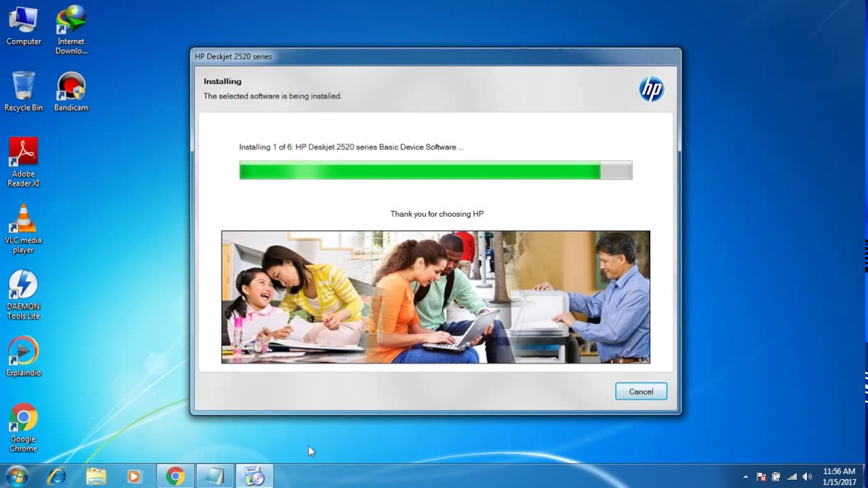Open the clock showing 11:56 AM
Viewport: 868px width, 488px height.
click(x=839, y=476)
